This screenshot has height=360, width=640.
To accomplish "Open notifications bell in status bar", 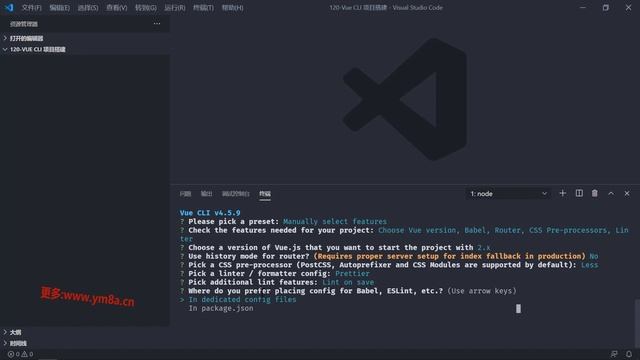I will pos(629,354).
